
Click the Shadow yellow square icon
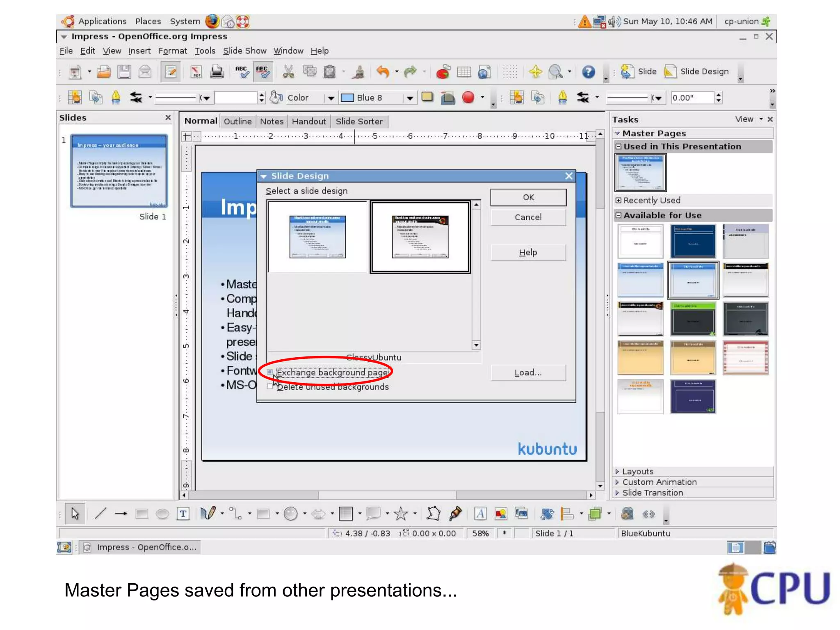427,97
